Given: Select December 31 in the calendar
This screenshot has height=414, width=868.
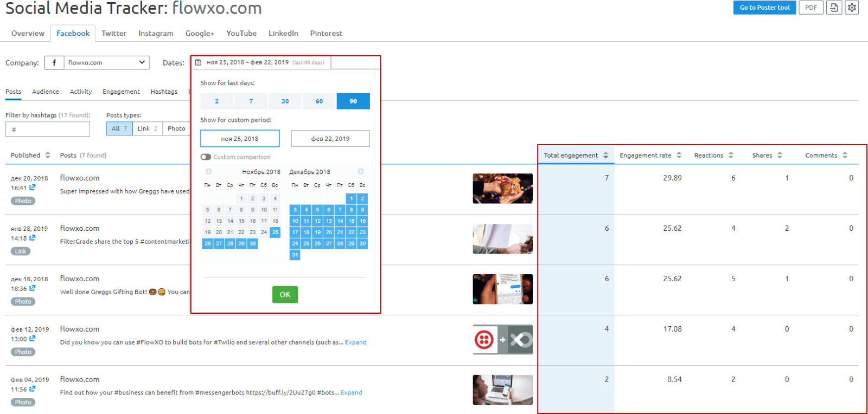Looking at the screenshot, I should tap(295, 255).
